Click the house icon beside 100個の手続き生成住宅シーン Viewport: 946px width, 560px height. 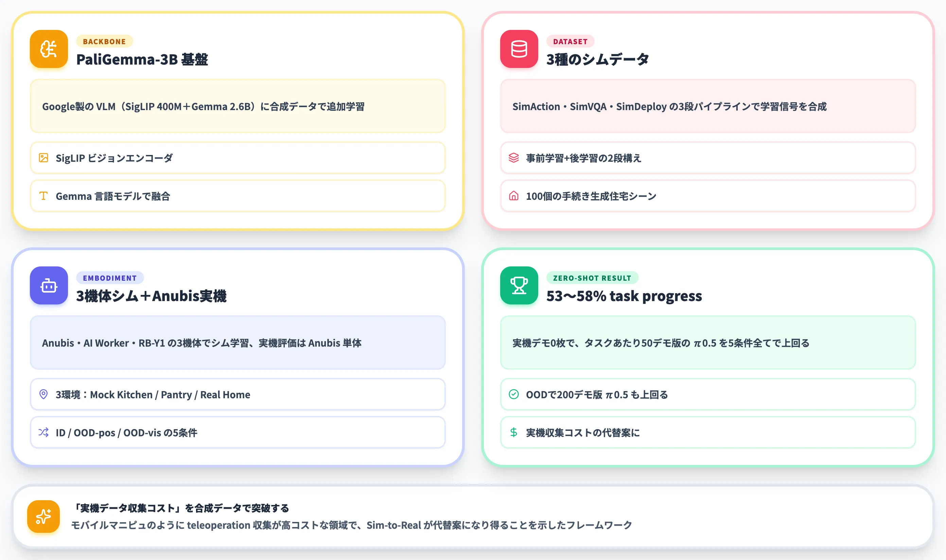point(513,196)
